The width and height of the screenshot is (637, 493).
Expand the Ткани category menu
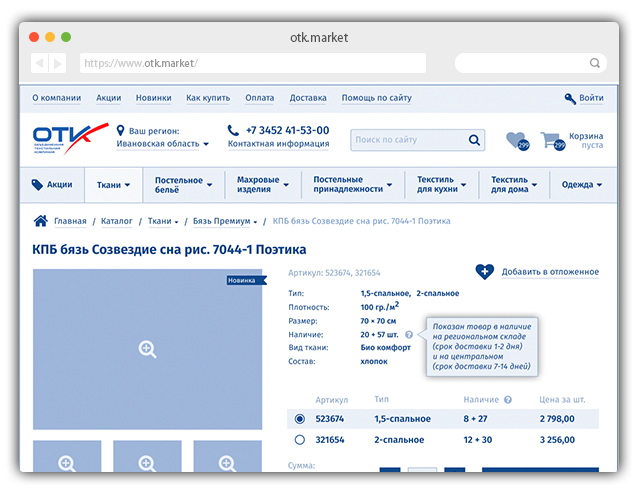pyautogui.click(x=113, y=185)
